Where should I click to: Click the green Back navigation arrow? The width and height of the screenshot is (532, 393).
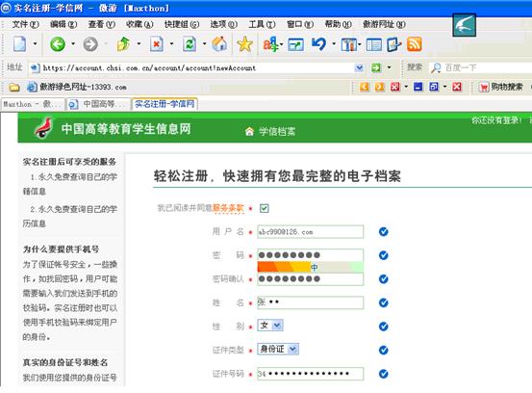point(58,44)
